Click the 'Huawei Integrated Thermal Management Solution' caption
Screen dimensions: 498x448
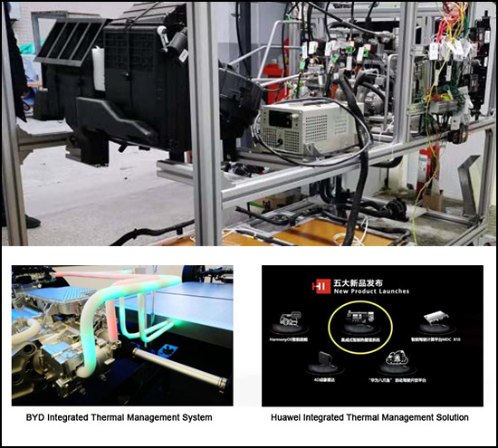(x=369, y=417)
